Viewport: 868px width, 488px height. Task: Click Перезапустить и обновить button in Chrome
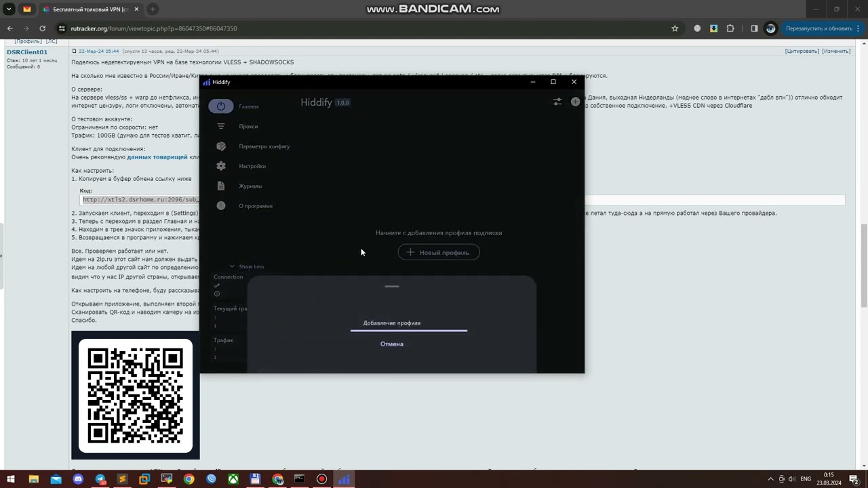pyautogui.click(x=819, y=28)
